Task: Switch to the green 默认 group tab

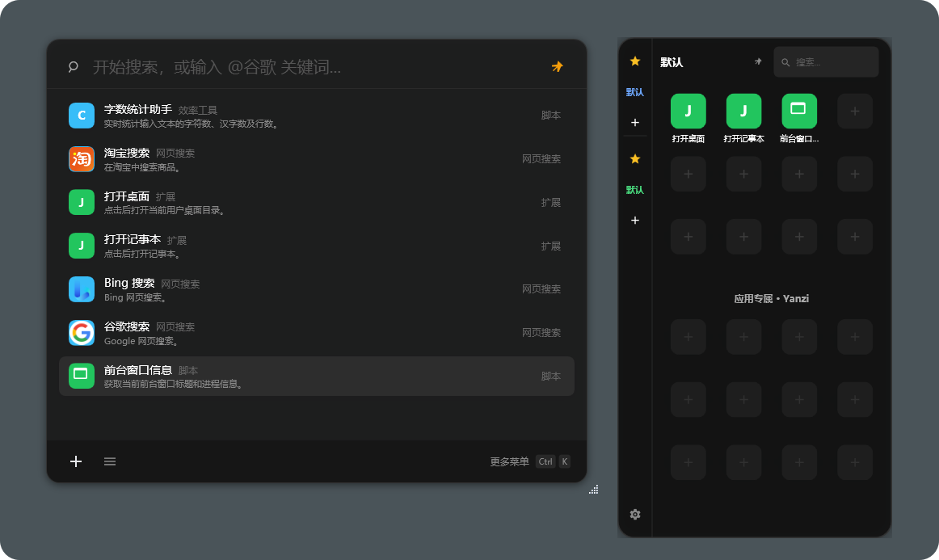Action: point(635,189)
